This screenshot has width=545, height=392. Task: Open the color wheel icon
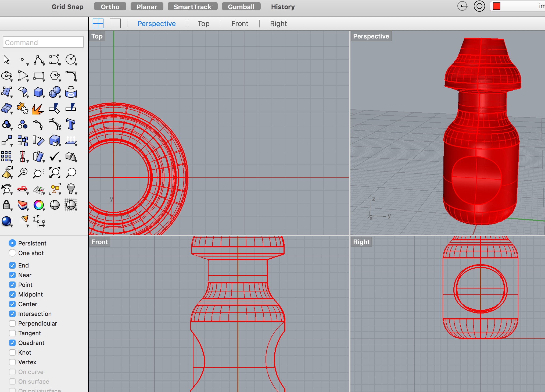pyautogui.click(x=38, y=205)
